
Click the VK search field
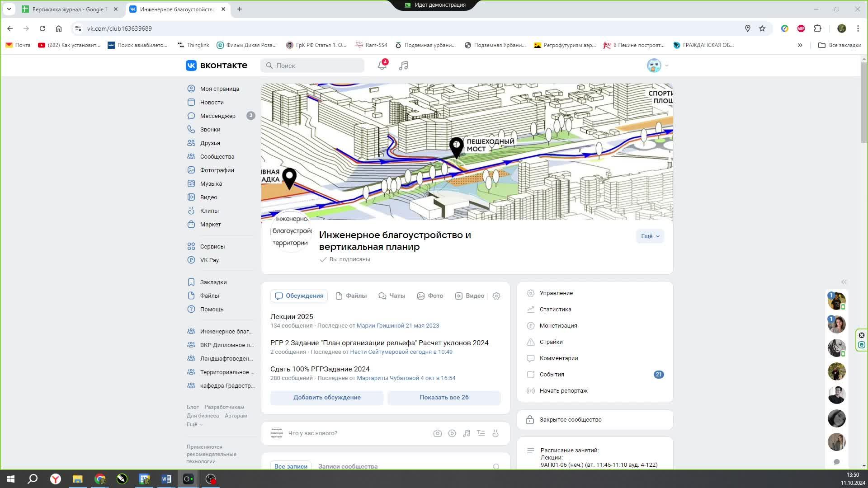312,66
